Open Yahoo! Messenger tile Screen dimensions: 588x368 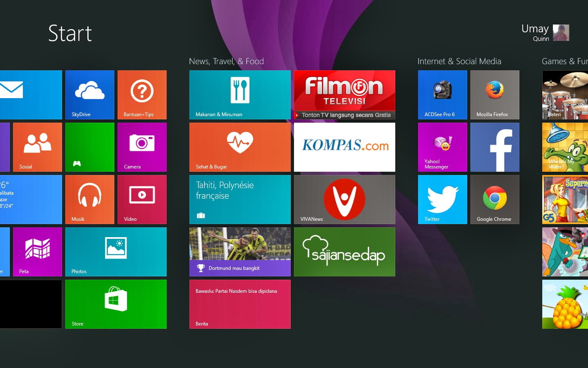click(443, 147)
